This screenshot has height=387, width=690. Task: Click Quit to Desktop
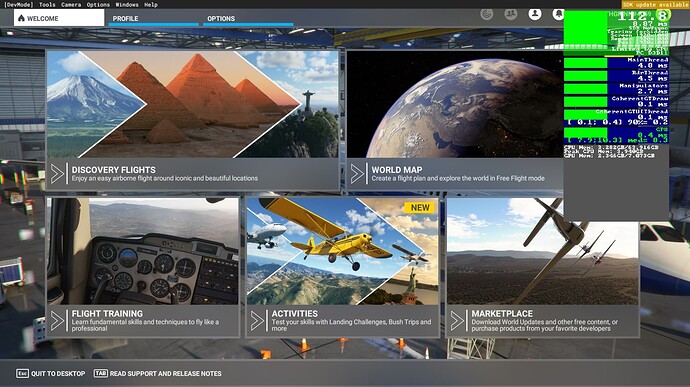tap(51, 373)
